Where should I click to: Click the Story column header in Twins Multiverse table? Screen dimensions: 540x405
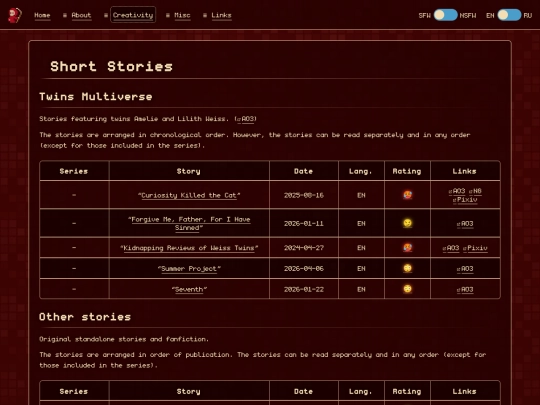tap(188, 171)
